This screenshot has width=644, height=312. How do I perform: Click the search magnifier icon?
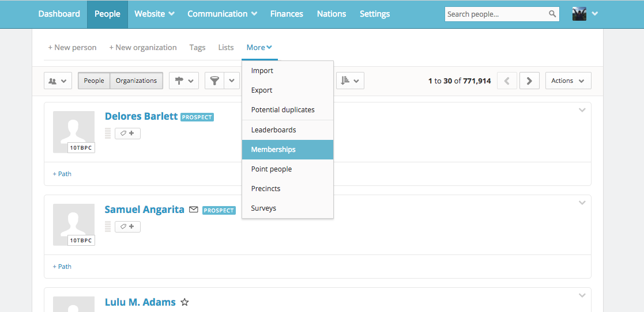point(552,14)
